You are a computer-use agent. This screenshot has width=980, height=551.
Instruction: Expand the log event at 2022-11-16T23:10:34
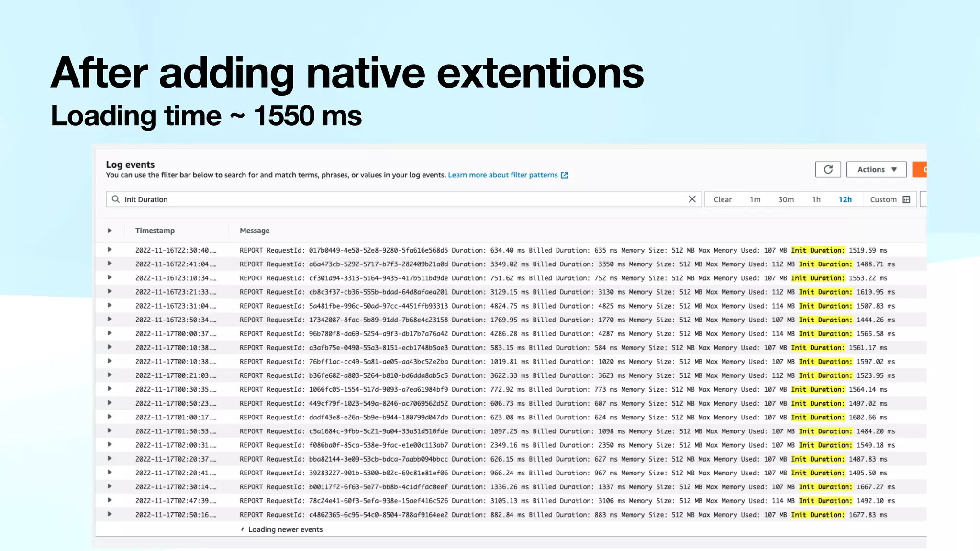tap(110, 277)
